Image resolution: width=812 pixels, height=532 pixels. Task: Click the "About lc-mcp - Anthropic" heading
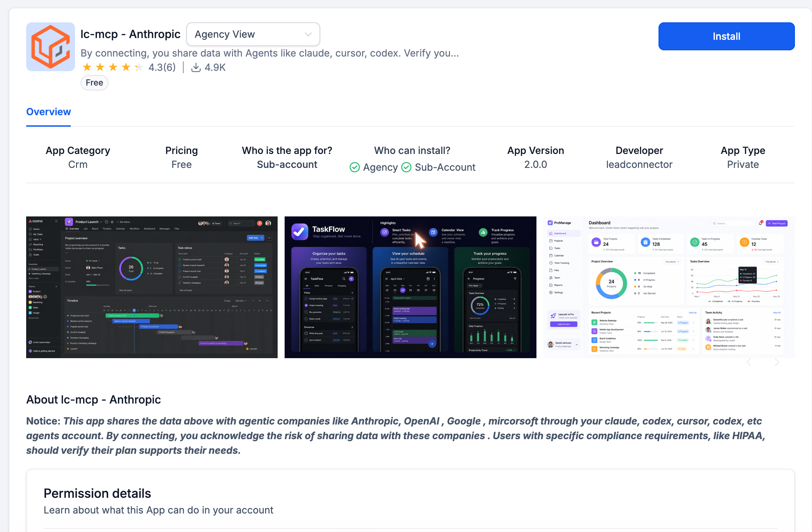pyautogui.click(x=93, y=399)
